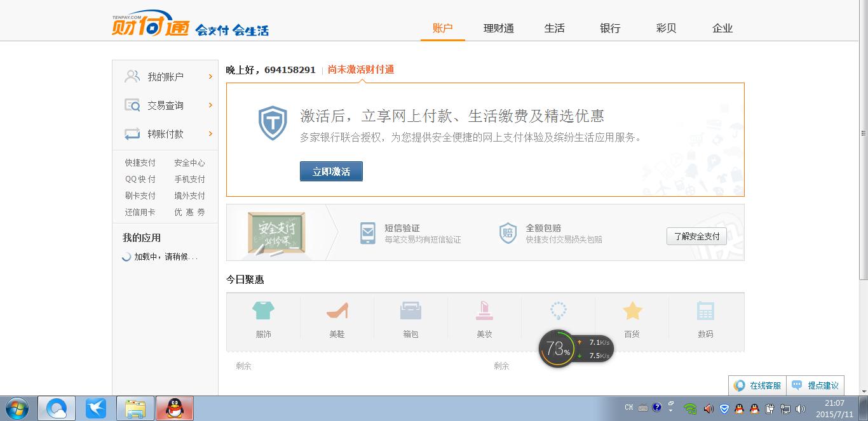Open the 美鞋 high-heel category icon

(x=337, y=311)
